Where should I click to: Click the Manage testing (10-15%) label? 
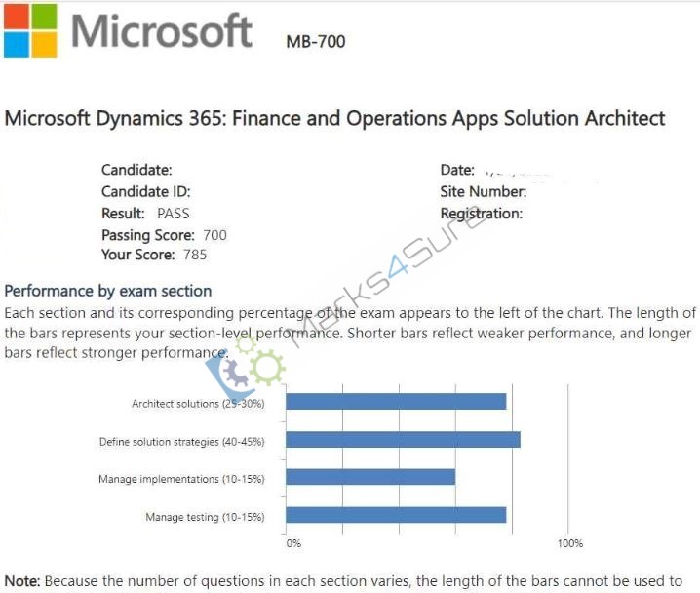[x=205, y=517]
